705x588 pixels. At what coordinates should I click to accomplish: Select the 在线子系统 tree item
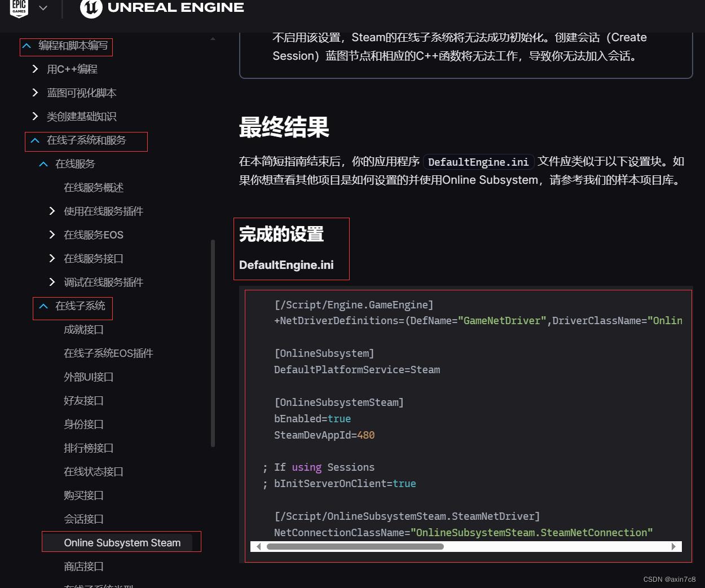pyautogui.click(x=80, y=306)
